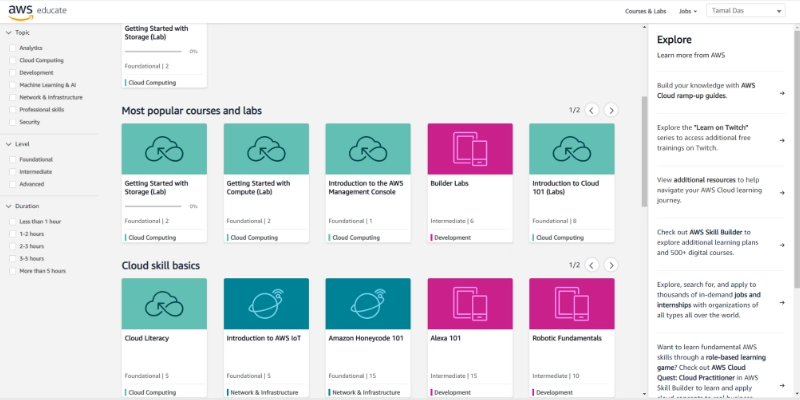Click the main course list scrollbar
Viewport: 800px width, 400px height.
coord(644,152)
